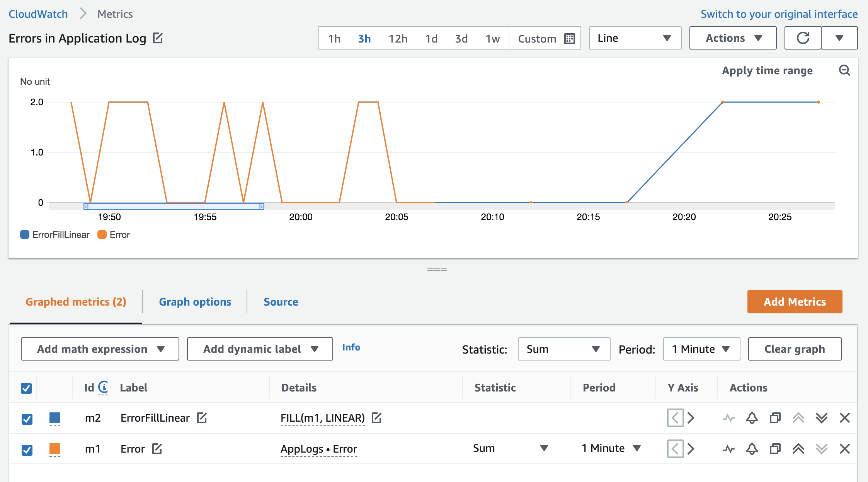Open the Source tab

pos(281,302)
